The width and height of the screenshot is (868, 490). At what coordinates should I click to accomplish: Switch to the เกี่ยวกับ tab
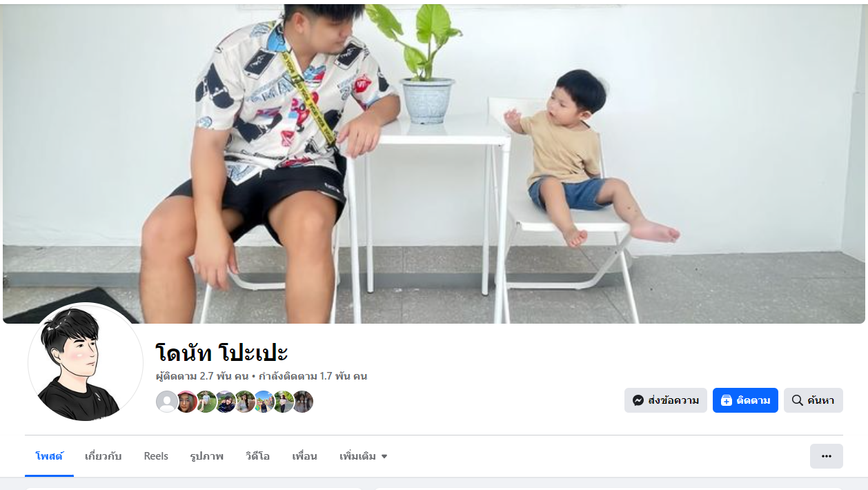coord(103,456)
